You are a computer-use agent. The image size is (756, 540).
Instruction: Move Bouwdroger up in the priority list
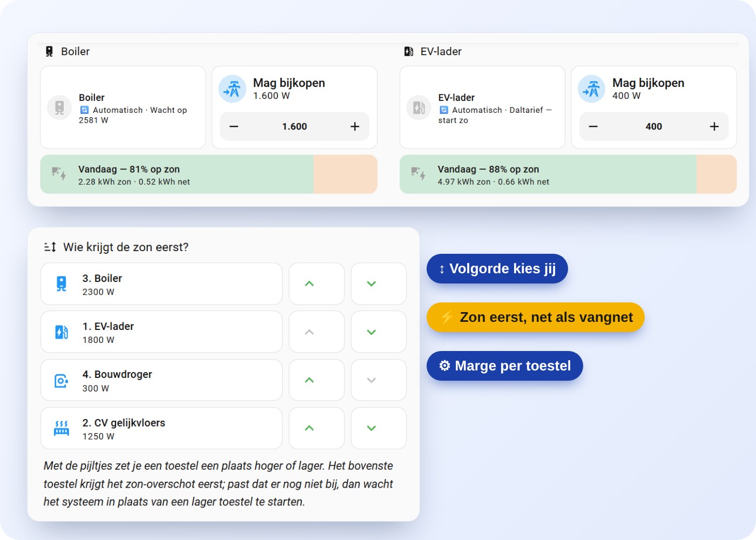pyautogui.click(x=316, y=380)
